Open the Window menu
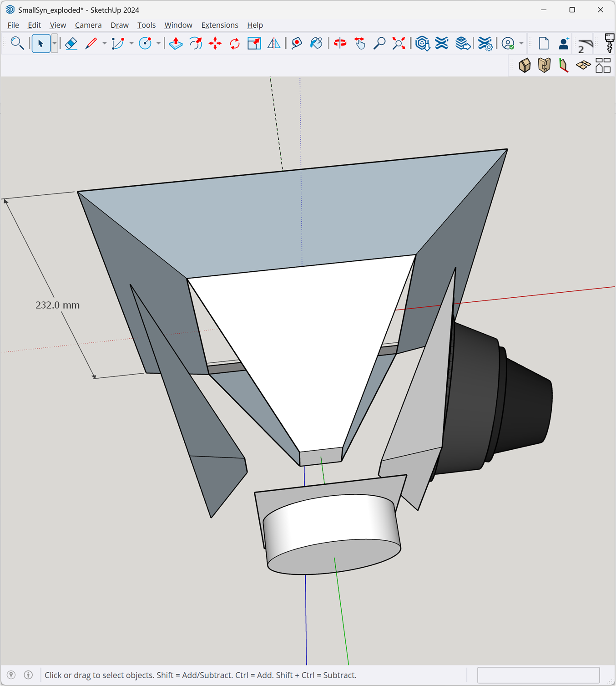 click(x=178, y=25)
